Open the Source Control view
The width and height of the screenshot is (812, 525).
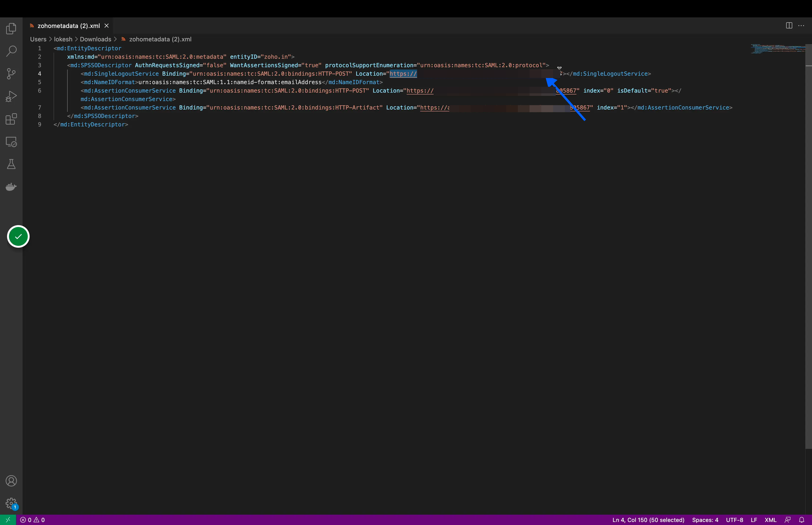click(11, 74)
